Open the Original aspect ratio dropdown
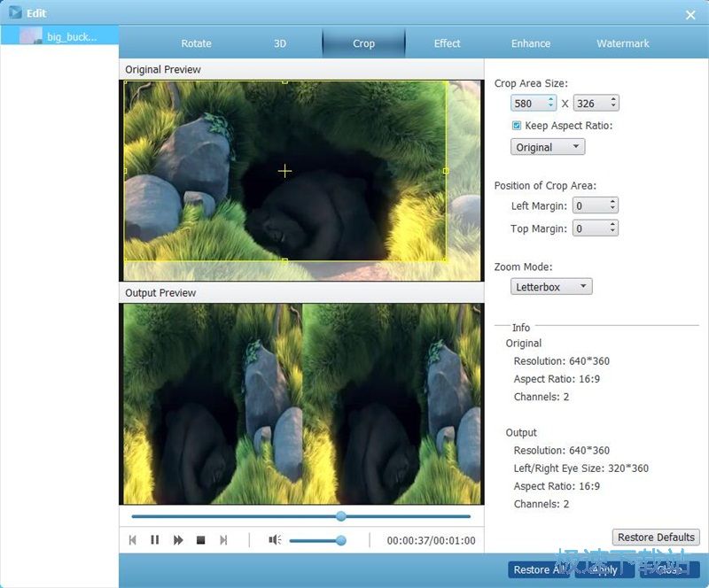The width and height of the screenshot is (709, 588). 548,147
